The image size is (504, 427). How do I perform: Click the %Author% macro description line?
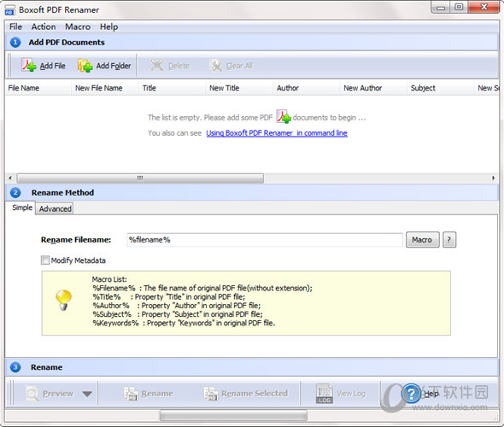(177, 306)
